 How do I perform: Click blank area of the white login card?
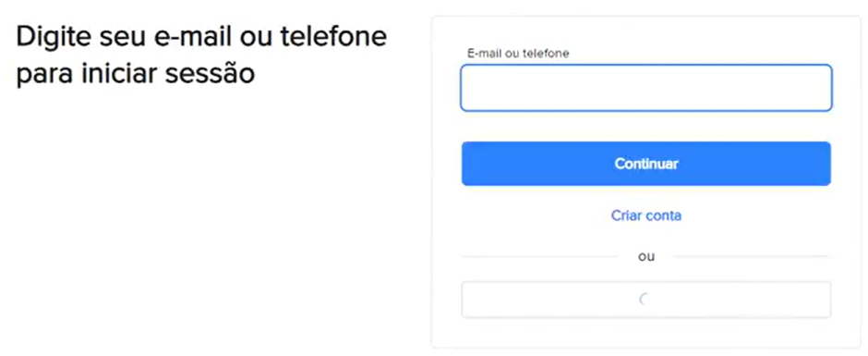tap(646, 334)
